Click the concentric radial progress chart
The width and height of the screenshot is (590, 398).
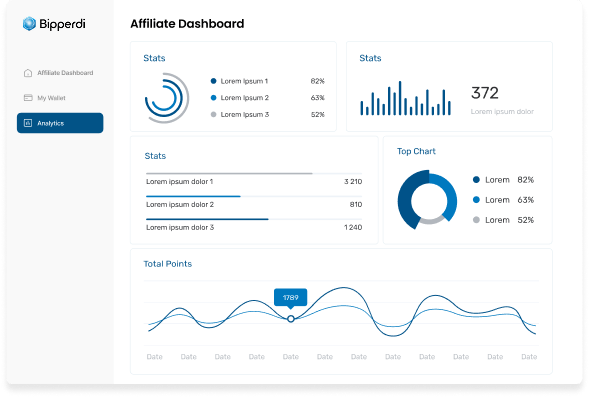click(x=167, y=98)
